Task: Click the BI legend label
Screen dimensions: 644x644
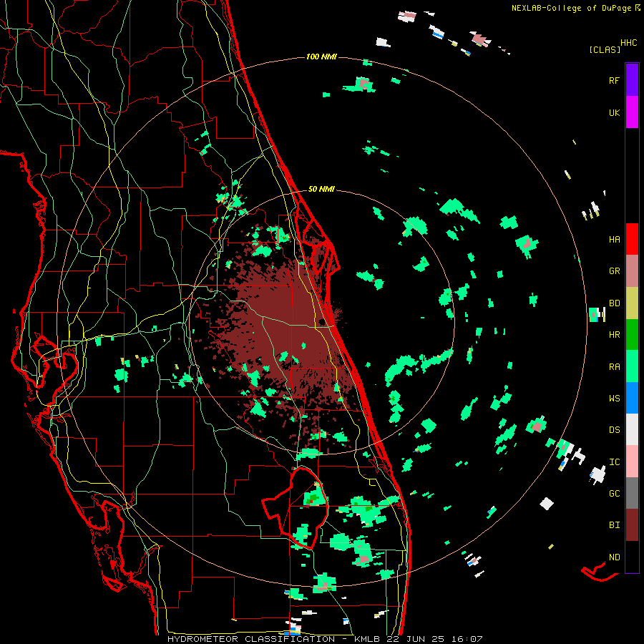Action: coord(614,525)
